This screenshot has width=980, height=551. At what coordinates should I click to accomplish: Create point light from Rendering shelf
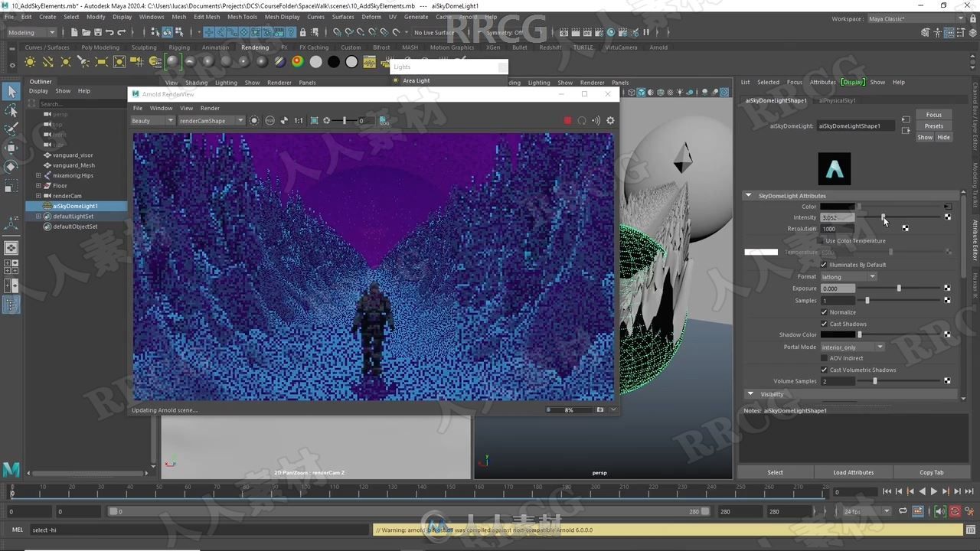[66, 62]
